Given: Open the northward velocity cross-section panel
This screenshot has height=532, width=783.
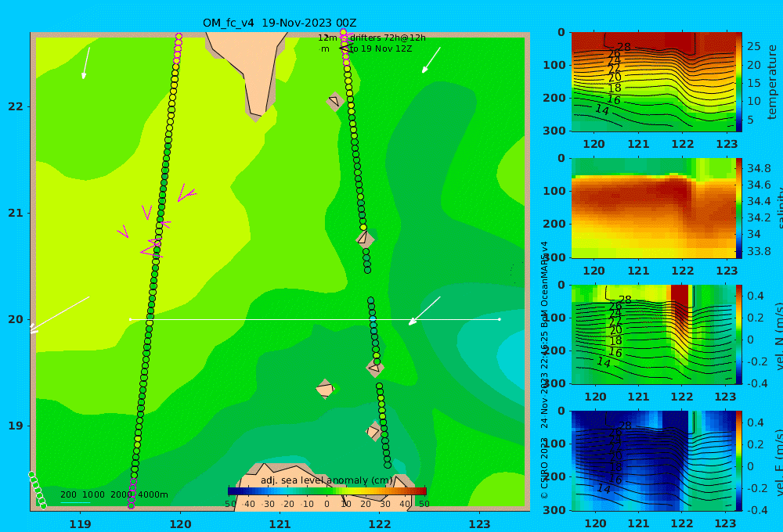Looking at the screenshot, I should [x=653, y=334].
